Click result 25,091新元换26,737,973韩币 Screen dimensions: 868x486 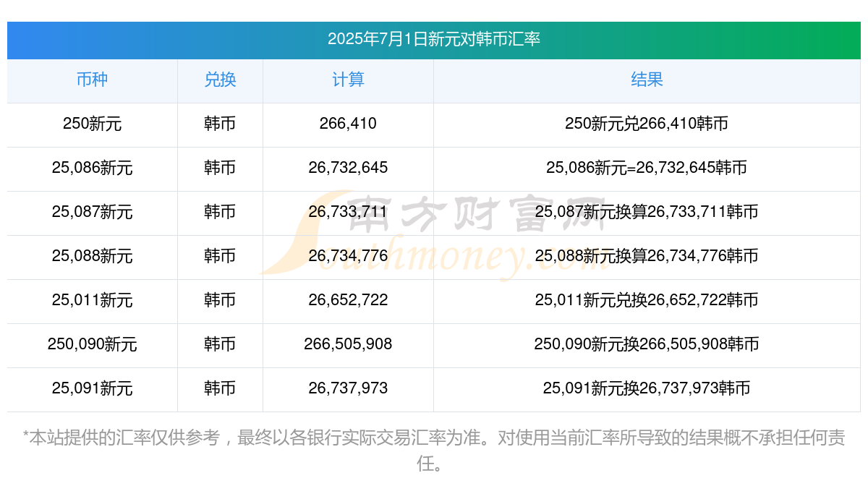coord(647,388)
